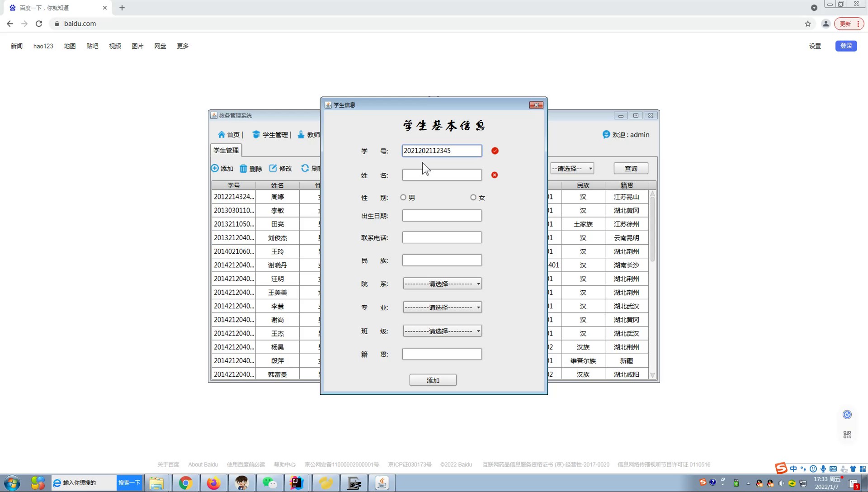Click the 籍贯 input field
The image size is (868, 492).
point(442,354)
